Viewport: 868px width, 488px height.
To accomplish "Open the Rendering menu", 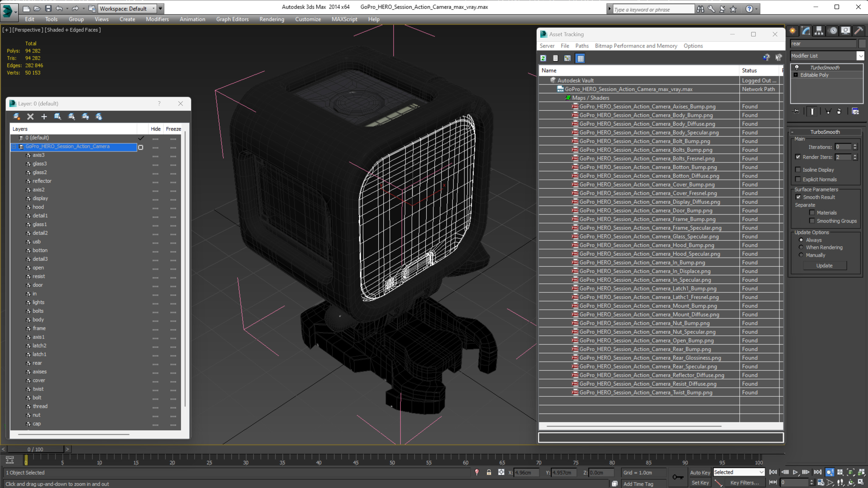I will pos(272,19).
